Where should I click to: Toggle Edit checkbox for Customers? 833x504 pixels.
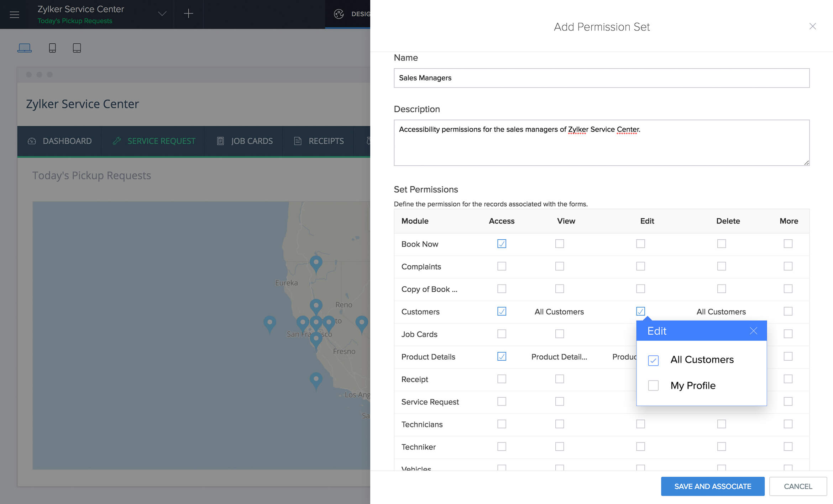coord(640,311)
